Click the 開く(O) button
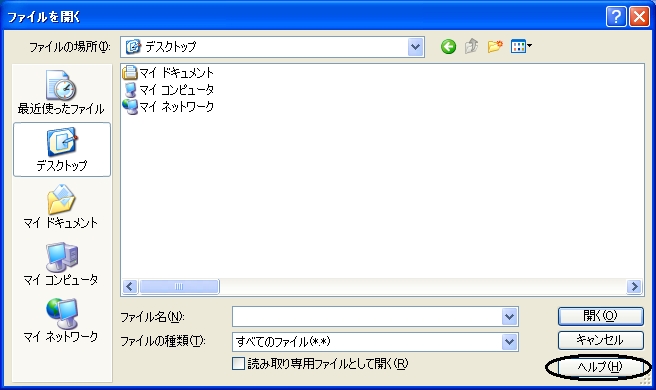 [600, 316]
